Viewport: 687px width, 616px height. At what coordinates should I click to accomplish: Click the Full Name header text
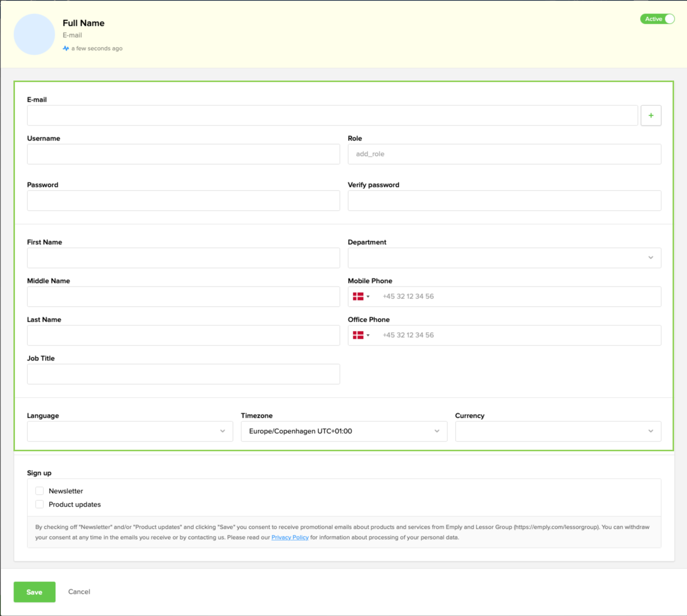coord(84,23)
